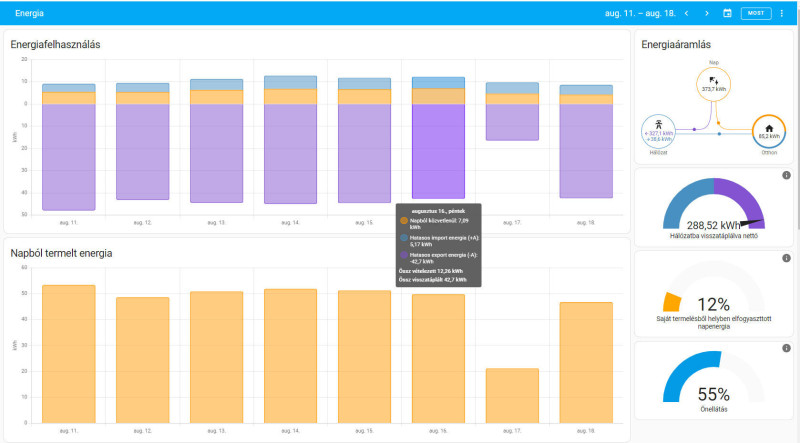Click the Energia header title
The image size is (800, 443).
coord(29,13)
